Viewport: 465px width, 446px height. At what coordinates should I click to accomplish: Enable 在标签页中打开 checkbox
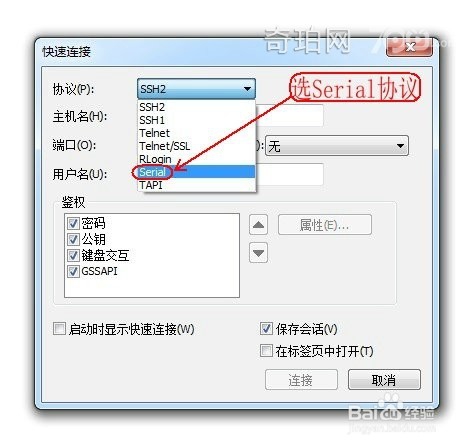click(x=266, y=351)
